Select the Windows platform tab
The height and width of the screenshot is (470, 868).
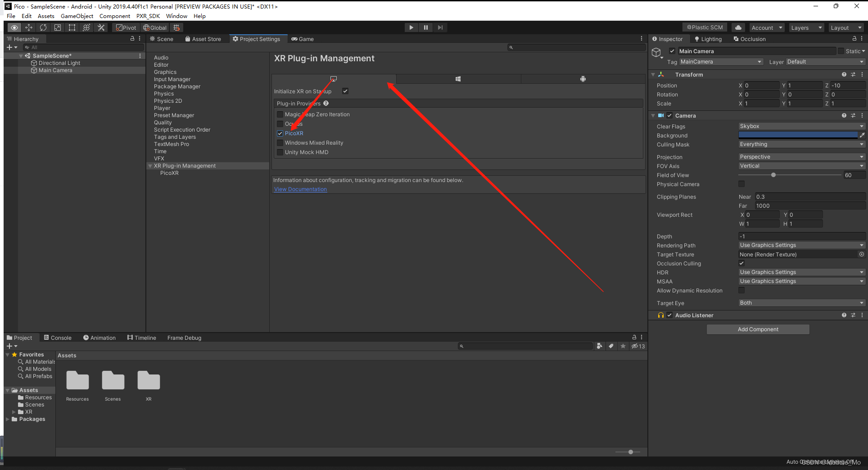458,79
